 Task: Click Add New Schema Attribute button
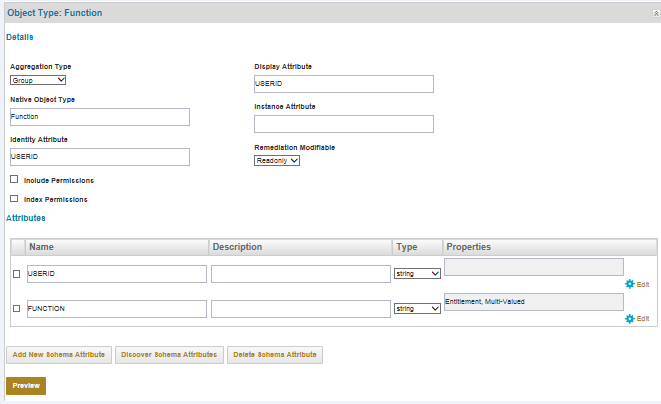[59, 355]
